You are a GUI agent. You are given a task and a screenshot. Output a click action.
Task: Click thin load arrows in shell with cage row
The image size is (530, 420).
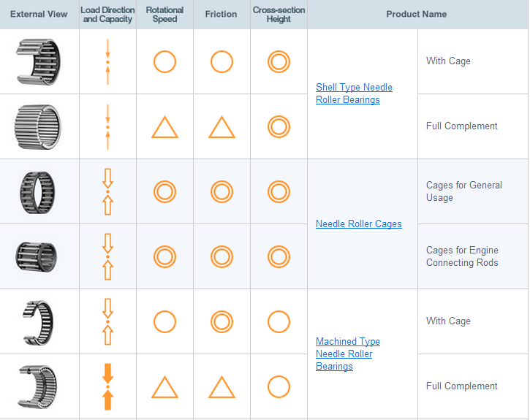pyautogui.click(x=107, y=62)
